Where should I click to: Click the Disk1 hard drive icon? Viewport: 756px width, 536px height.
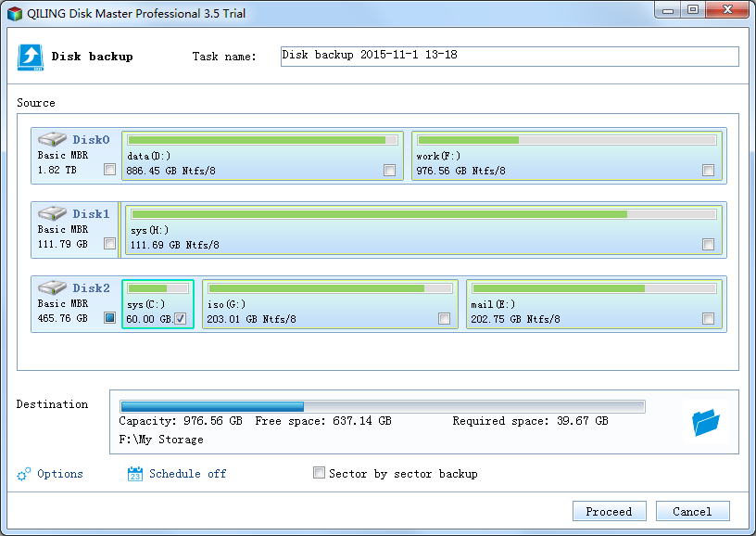click(52, 213)
